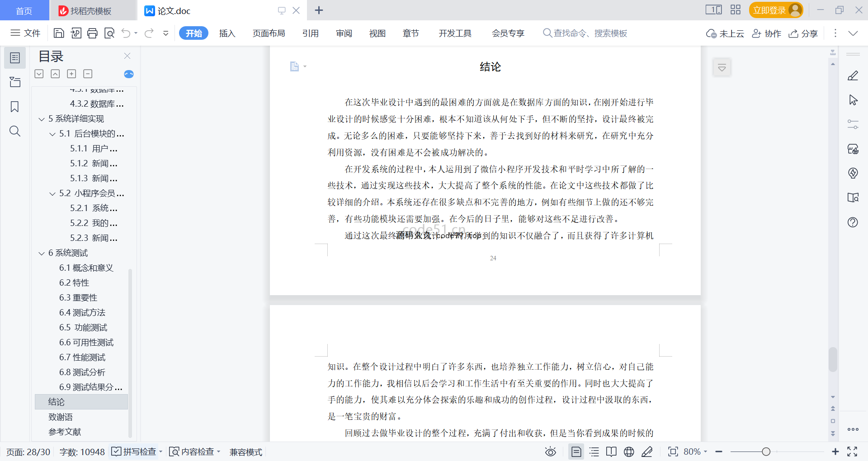Viewport: 868px width, 461px height.
Task: Click the 协作 collaborate button
Action: pos(766,33)
